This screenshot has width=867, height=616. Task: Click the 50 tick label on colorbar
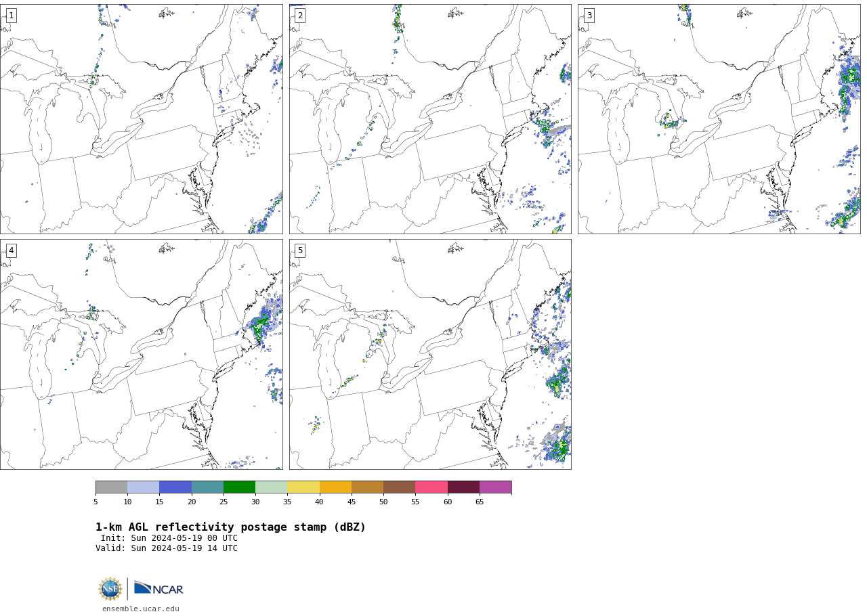coord(383,502)
